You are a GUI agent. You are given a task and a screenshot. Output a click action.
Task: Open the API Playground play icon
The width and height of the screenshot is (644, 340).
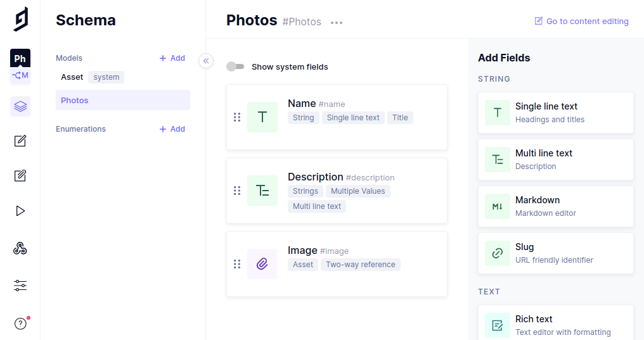20,211
